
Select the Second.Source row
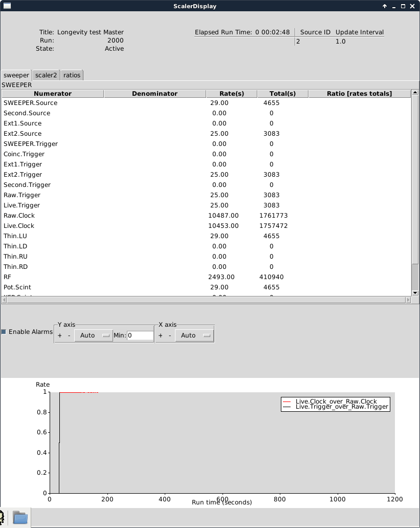[207, 113]
